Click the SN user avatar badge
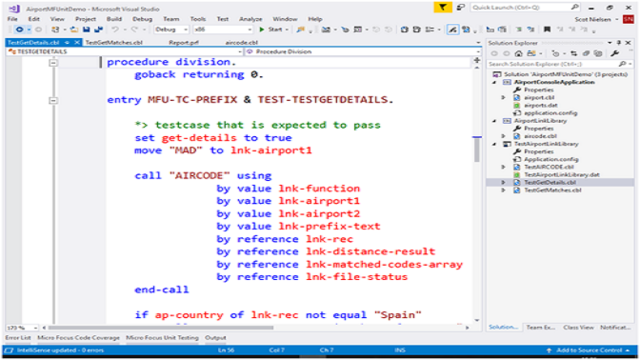This screenshot has height=360, width=640. pos(628,19)
